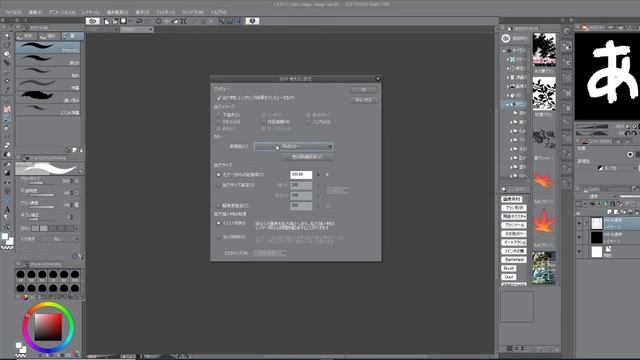
Task: Toggle the text output image checkbox
Action: tap(219, 122)
